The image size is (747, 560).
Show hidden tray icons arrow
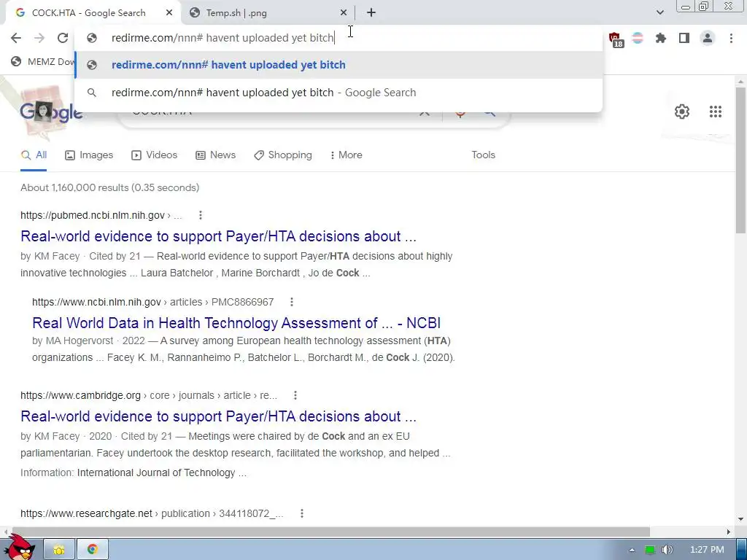632,550
